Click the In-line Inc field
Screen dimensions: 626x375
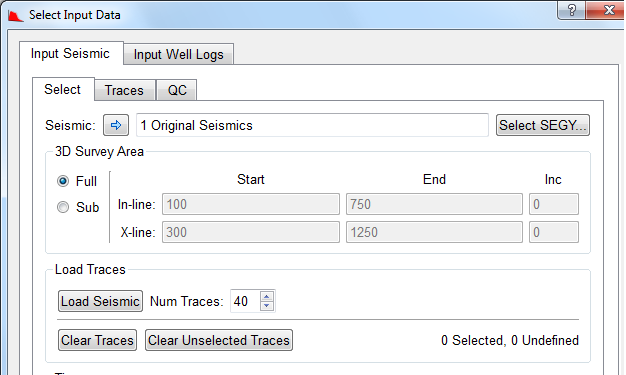(x=554, y=204)
